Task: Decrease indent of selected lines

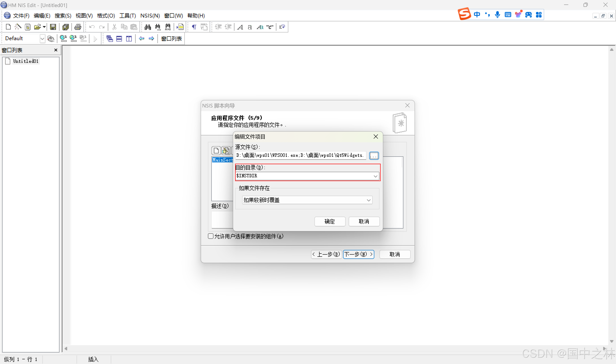Action: (228, 27)
